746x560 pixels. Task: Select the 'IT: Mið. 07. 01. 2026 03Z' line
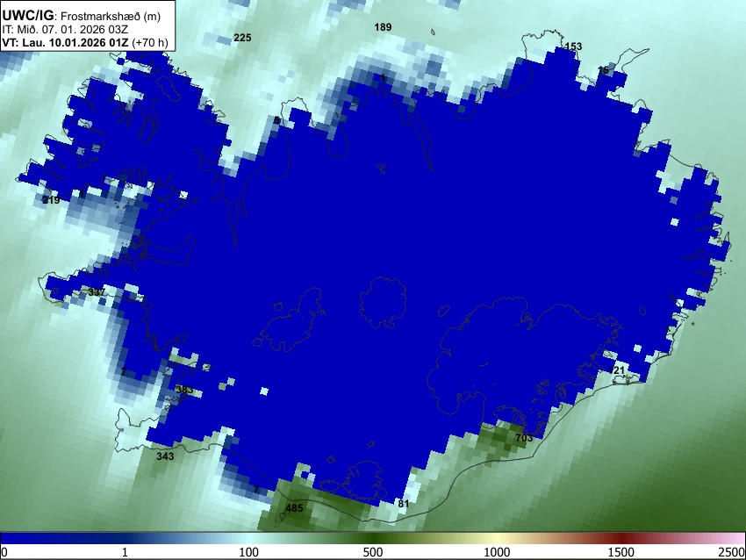point(65,30)
